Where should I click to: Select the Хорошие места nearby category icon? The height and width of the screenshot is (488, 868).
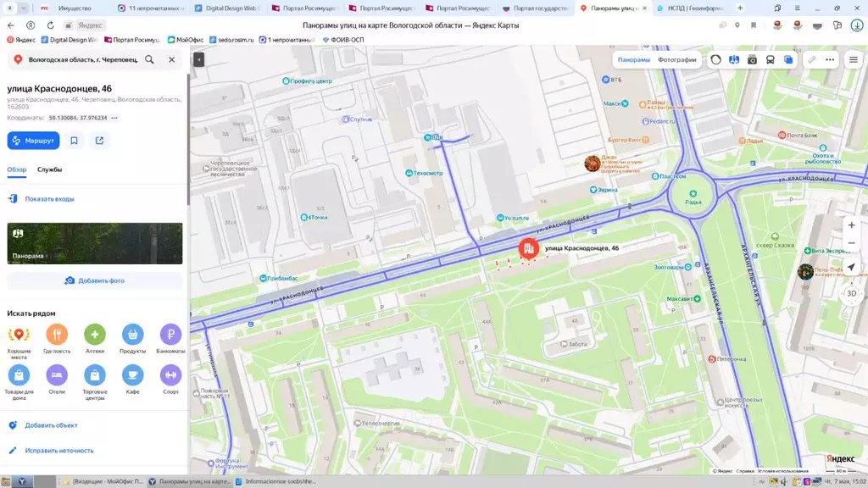[x=19, y=334]
